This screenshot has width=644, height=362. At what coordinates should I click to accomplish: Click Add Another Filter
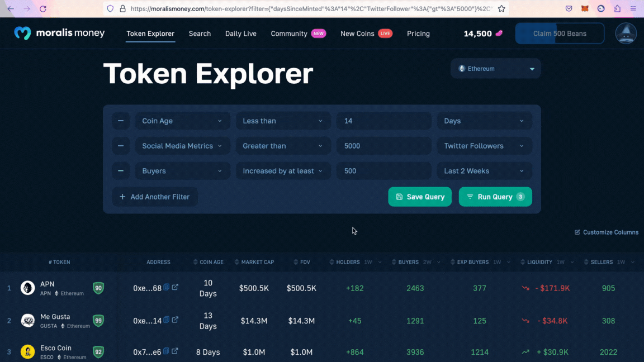(155, 197)
